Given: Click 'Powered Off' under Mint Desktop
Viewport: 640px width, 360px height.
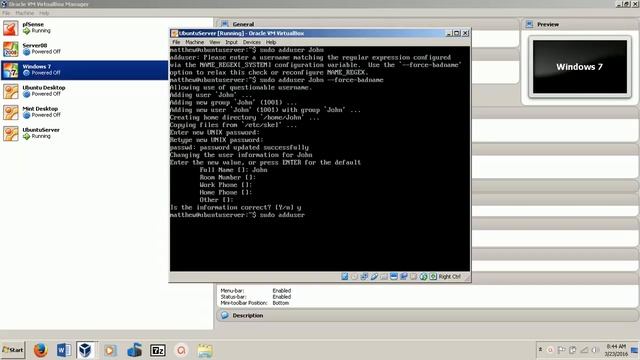Looking at the screenshot, I should 46,115.
